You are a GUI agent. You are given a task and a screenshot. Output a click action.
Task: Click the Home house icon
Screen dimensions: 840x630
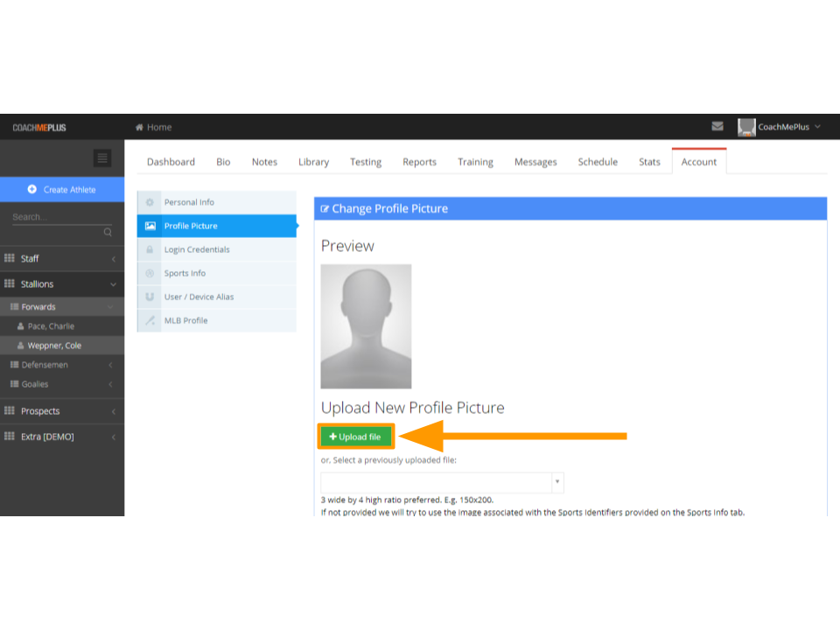(139, 128)
